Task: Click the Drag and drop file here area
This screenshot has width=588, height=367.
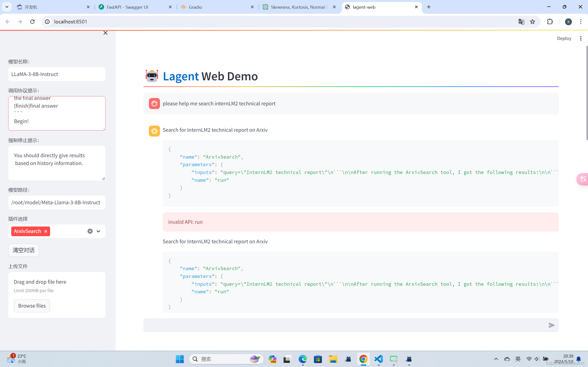Action: pyautogui.click(x=57, y=295)
